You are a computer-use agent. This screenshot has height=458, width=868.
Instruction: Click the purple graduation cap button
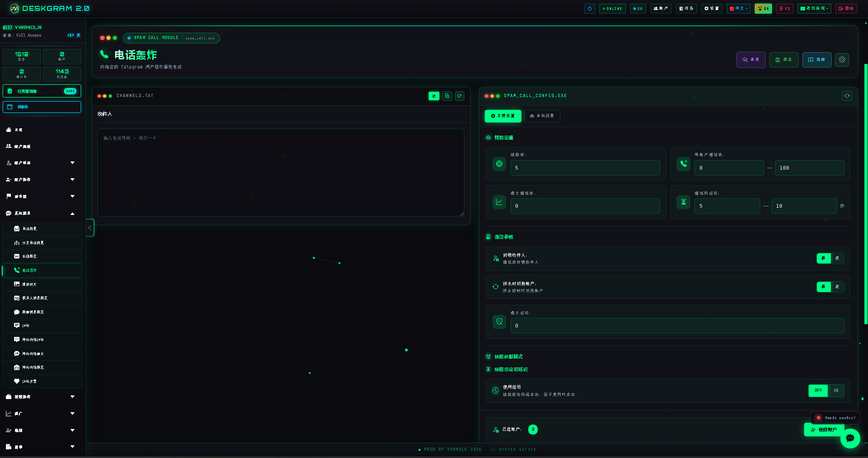pos(751,59)
